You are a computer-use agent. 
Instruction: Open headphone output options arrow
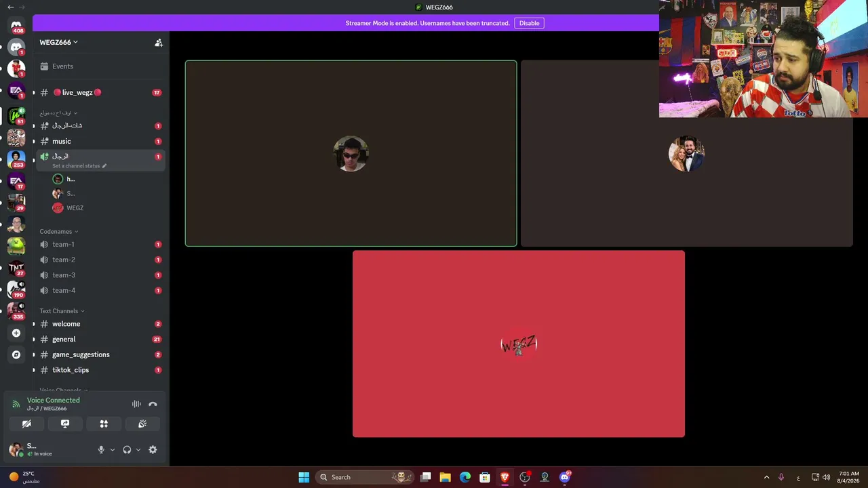pyautogui.click(x=138, y=449)
